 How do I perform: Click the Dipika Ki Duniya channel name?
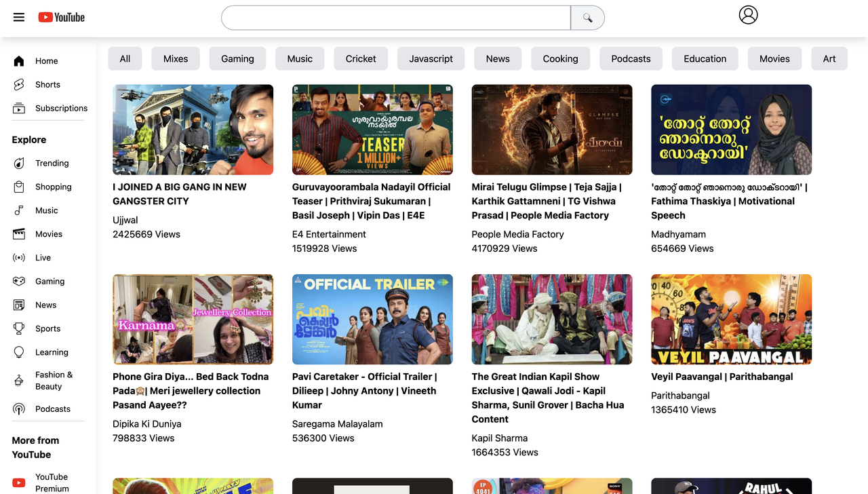(147, 424)
